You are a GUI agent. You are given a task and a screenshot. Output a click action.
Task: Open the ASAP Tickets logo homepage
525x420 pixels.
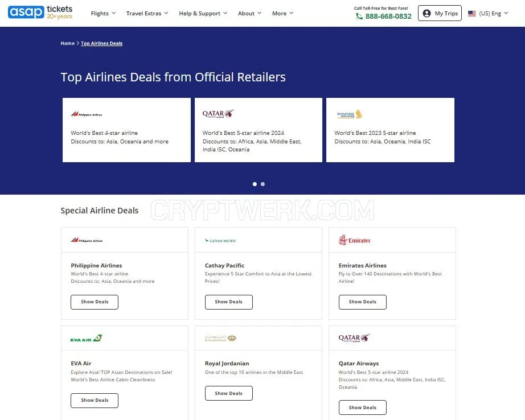(x=40, y=13)
